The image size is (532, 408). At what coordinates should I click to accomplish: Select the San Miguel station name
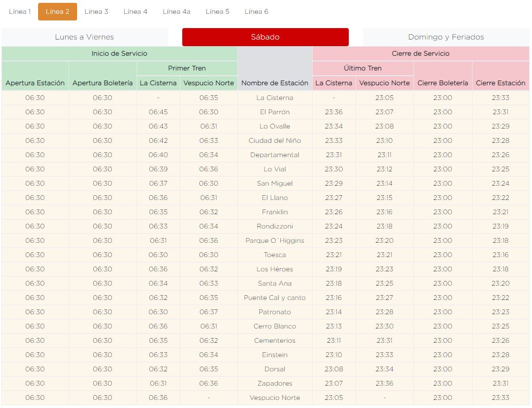click(275, 183)
